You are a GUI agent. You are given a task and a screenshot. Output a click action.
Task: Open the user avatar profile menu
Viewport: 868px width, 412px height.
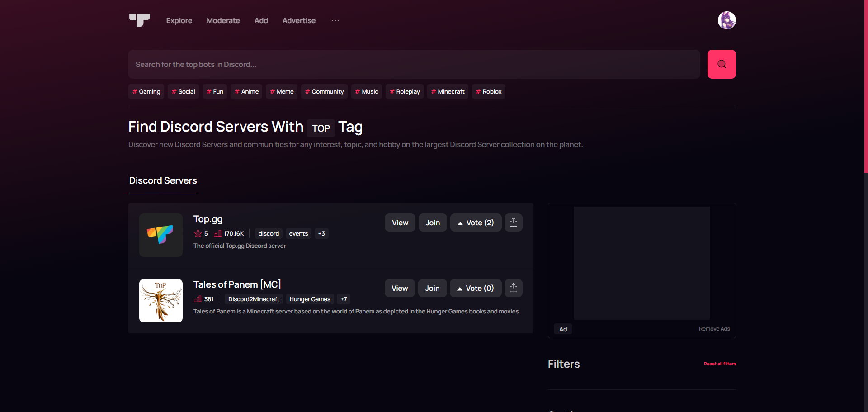(726, 20)
